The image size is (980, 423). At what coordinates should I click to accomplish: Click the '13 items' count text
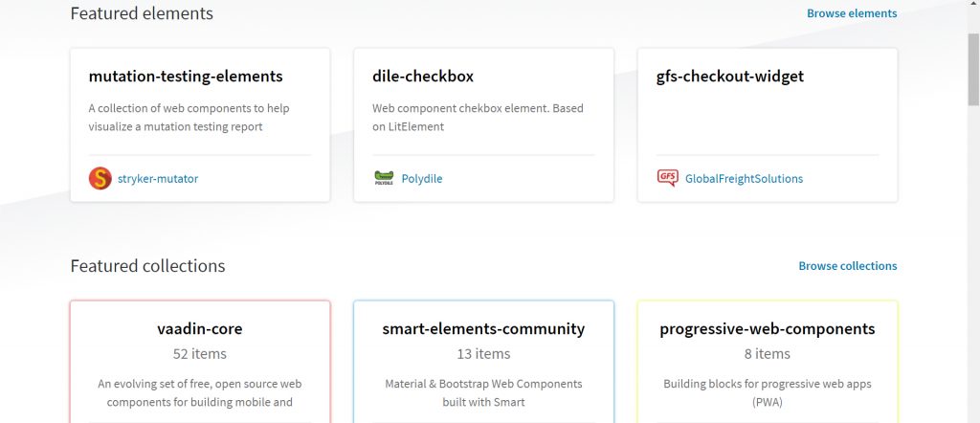tap(483, 354)
